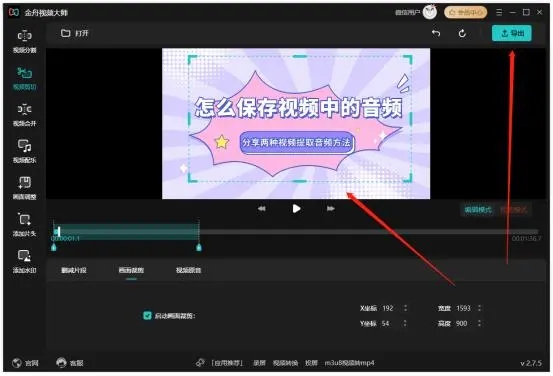Click the teal 导出 export button
The width and height of the screenshot is (553, 376).
pyautogui.click(x=512, y=33)
